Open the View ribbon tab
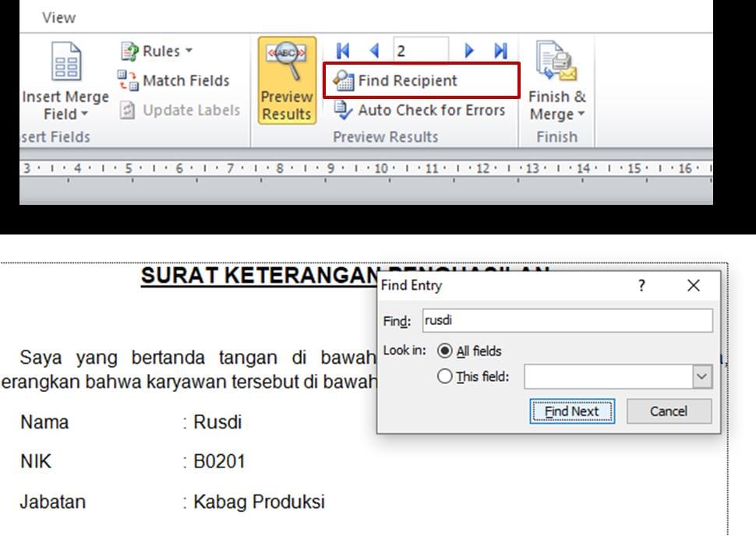 [59, 17]
